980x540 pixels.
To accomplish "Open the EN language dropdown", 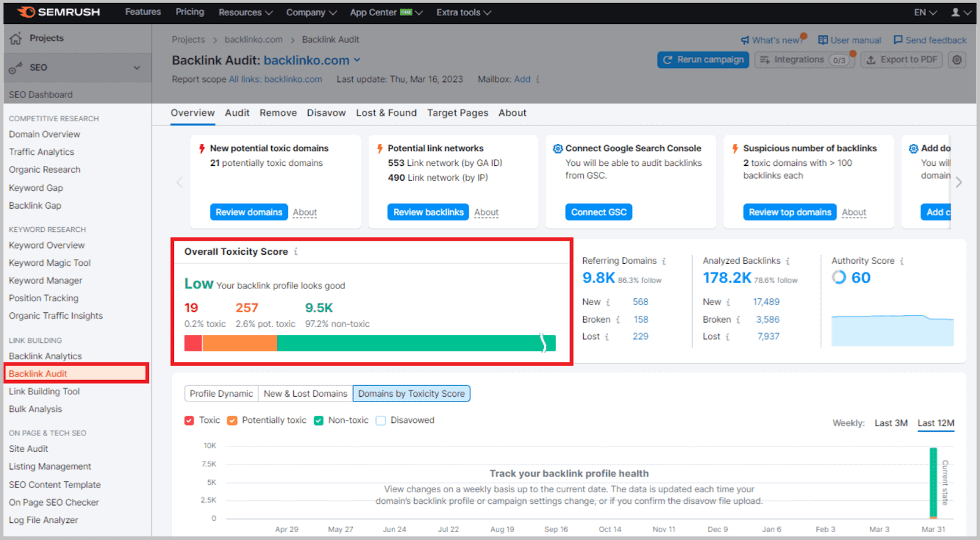I will [x=925, y=12].
